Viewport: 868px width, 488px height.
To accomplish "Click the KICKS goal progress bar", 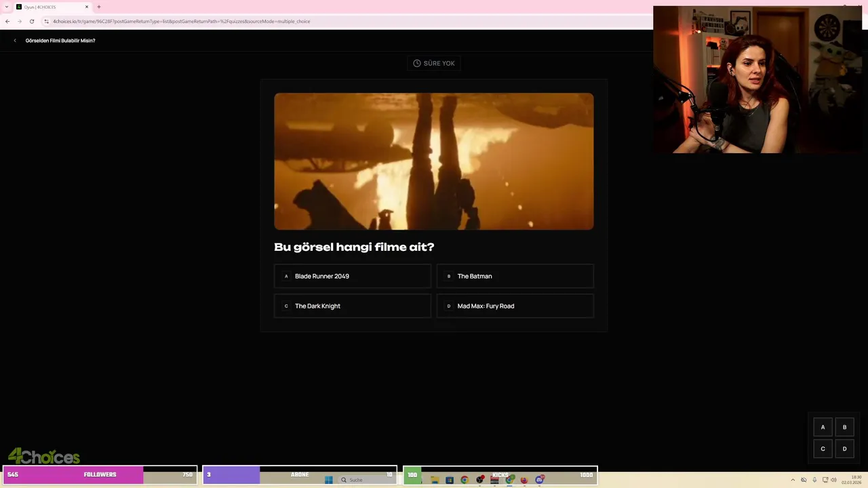I will coord(500,474).
